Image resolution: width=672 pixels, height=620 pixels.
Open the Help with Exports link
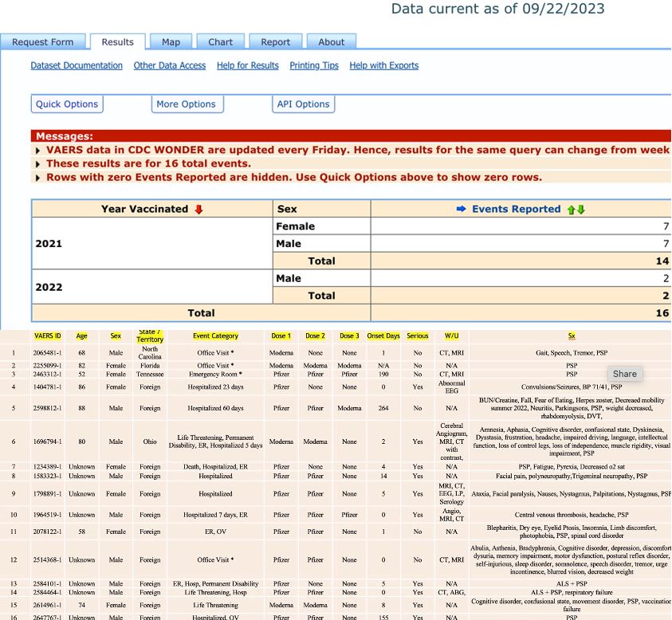[x=383, y=65]
